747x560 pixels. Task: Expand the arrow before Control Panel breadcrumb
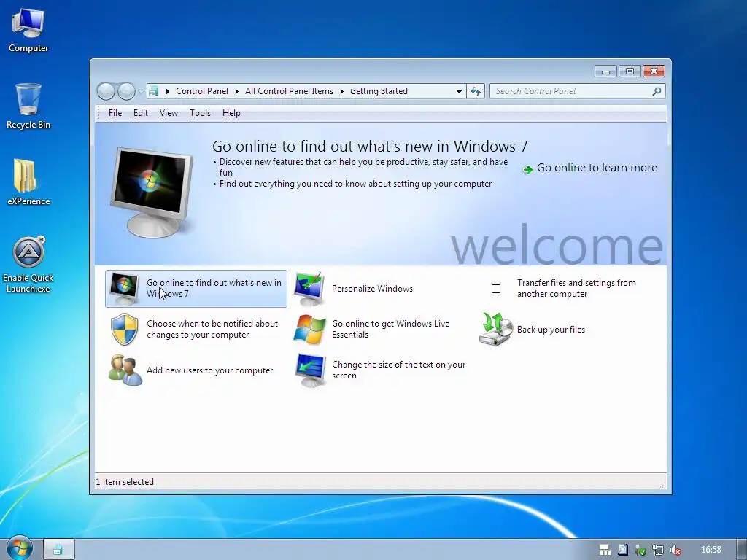[167, 91]
